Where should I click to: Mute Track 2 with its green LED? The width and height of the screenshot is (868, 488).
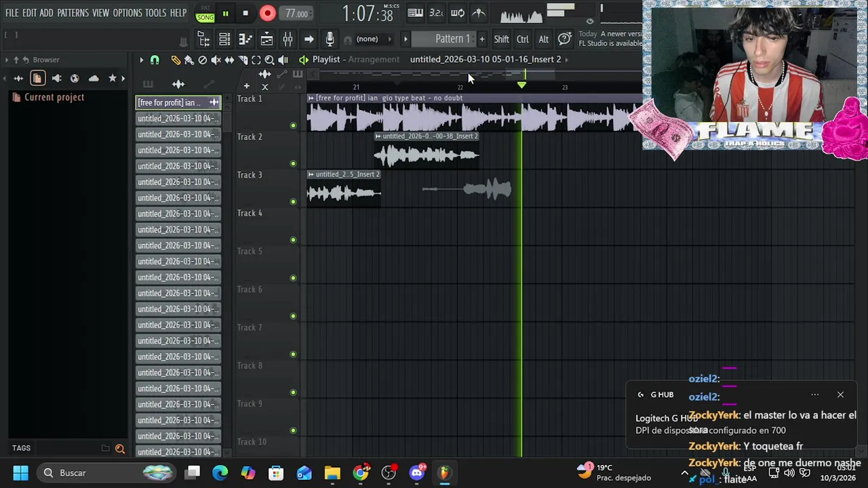[293, 163]
